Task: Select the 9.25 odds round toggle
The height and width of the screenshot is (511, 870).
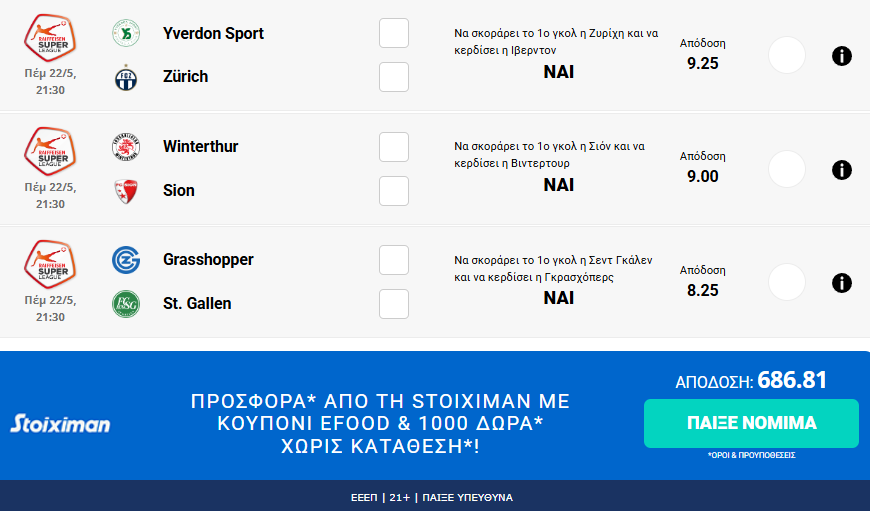Action: pos(787,55)
